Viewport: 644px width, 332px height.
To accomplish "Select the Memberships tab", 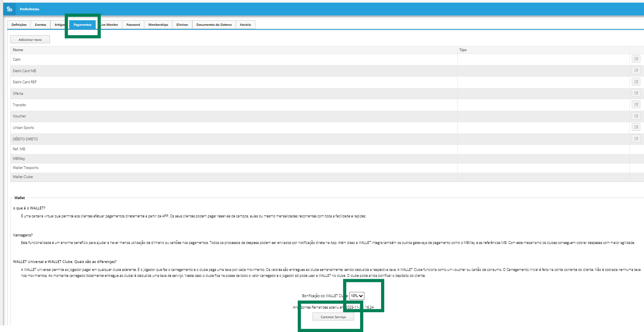I will tap(158, 25).
